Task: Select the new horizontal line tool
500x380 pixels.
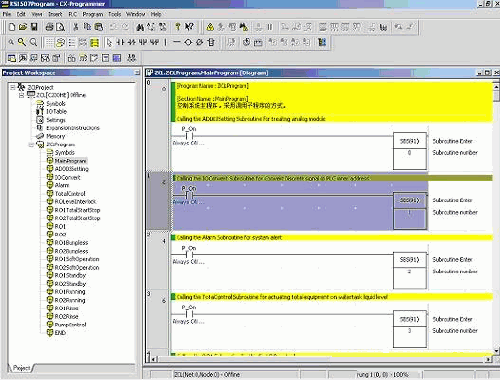Action: click(177, 42)
